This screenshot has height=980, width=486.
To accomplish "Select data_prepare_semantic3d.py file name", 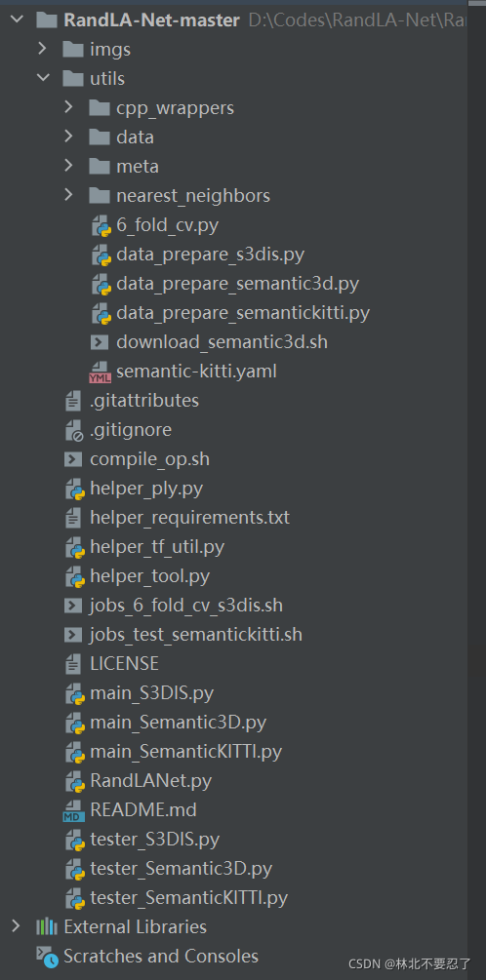I will 238,284.
